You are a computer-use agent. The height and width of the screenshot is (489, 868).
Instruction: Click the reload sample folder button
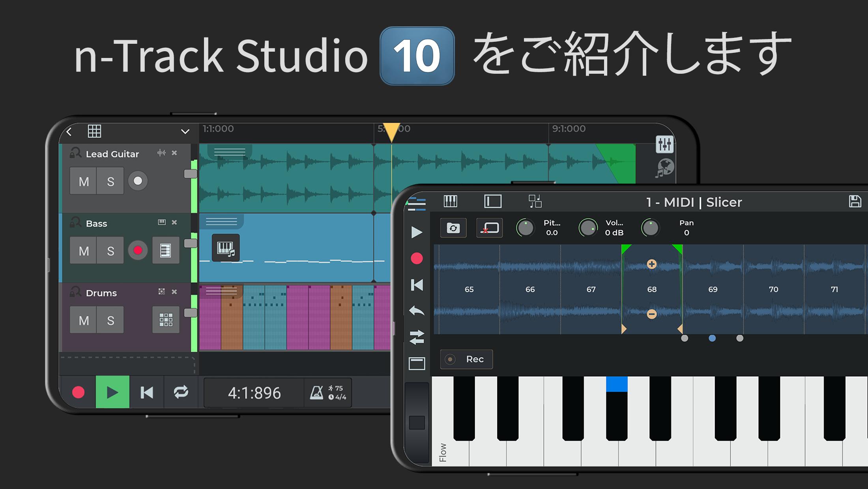(453, 228)
